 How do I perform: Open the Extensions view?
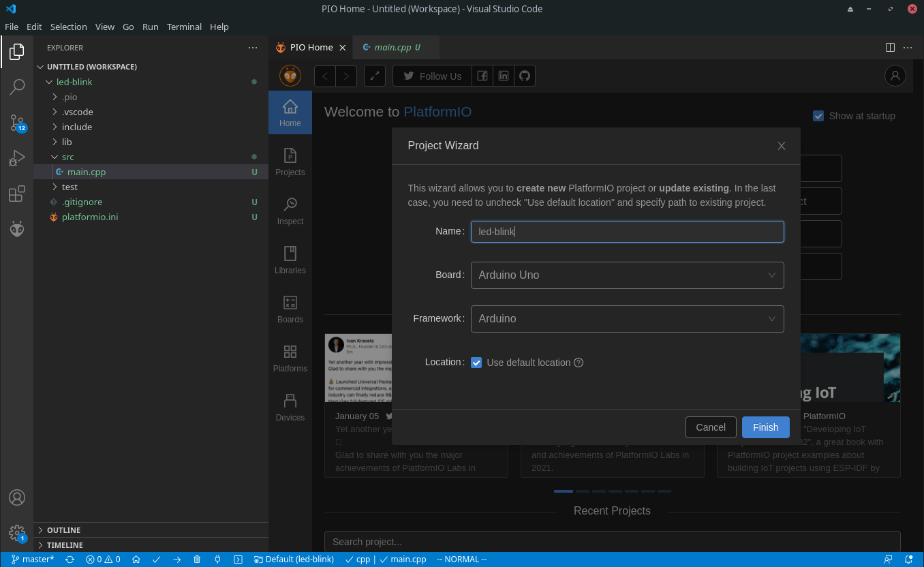click(17, 194)
